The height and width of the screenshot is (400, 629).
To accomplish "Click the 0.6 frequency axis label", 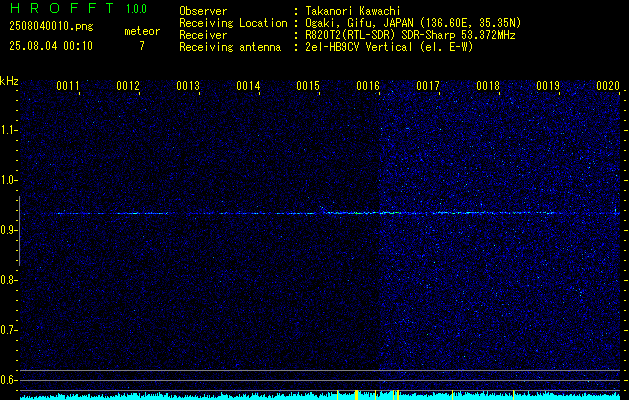I will 8,380.
